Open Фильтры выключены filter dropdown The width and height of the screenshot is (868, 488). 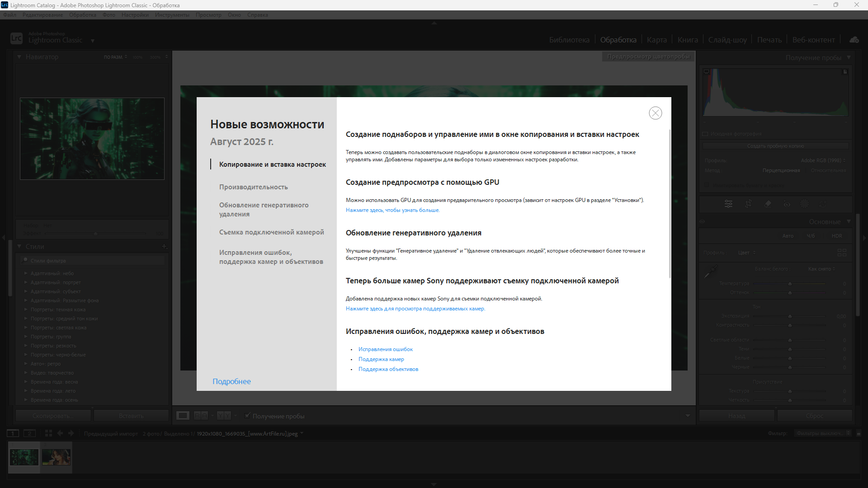pos(822,433)
